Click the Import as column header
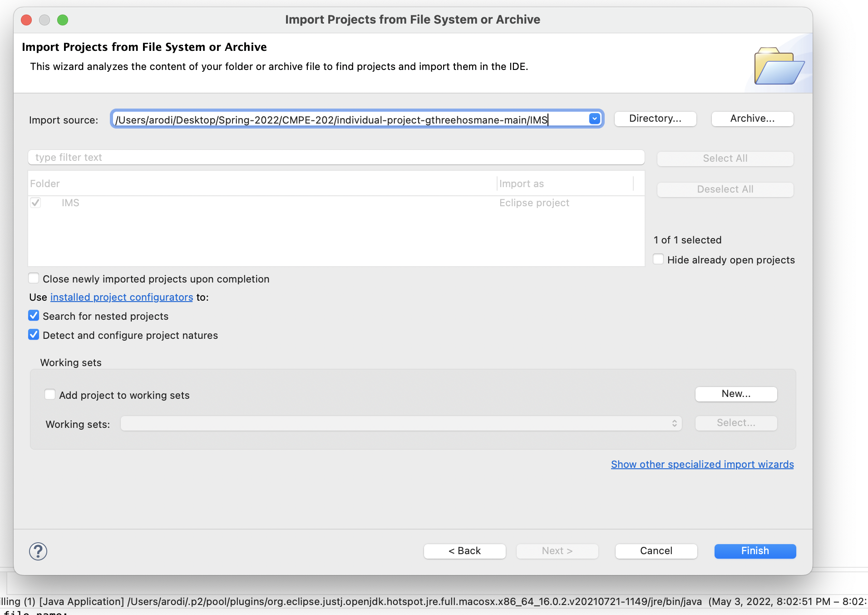 click(x=565, y=184)
